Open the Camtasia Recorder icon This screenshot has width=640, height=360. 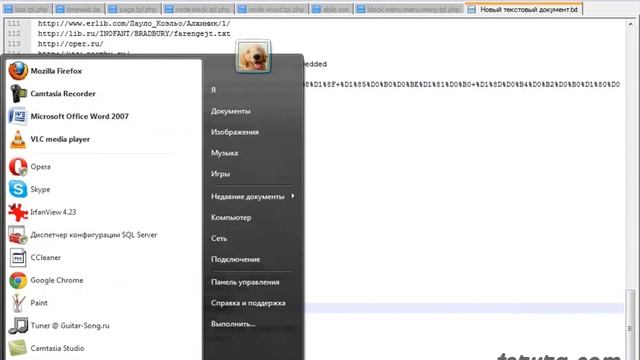pyautogui.click(x=18, y=94)
